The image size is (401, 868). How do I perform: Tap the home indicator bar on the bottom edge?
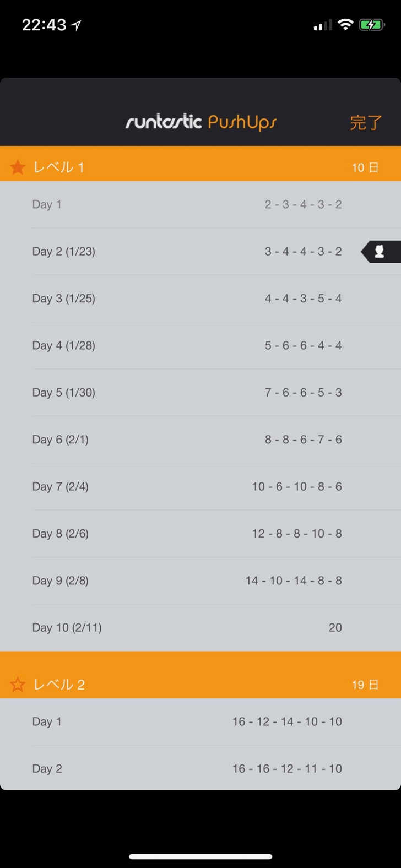201,856
